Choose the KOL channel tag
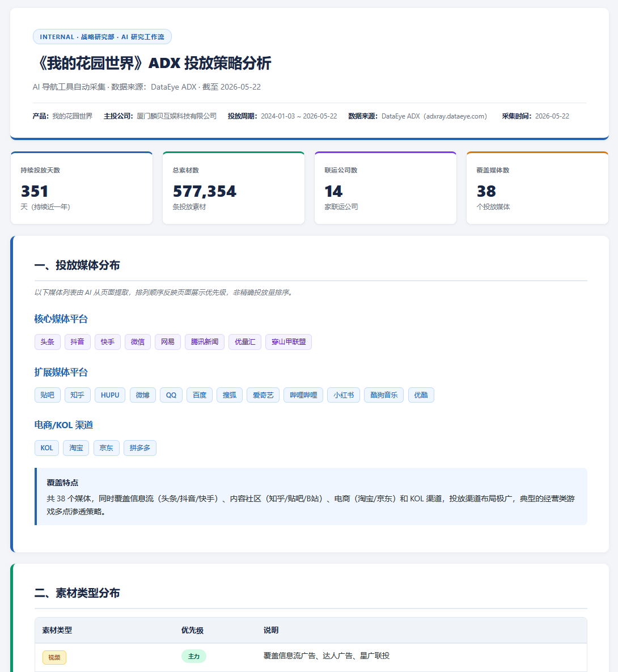618x672 pixels. coord(46,448)
